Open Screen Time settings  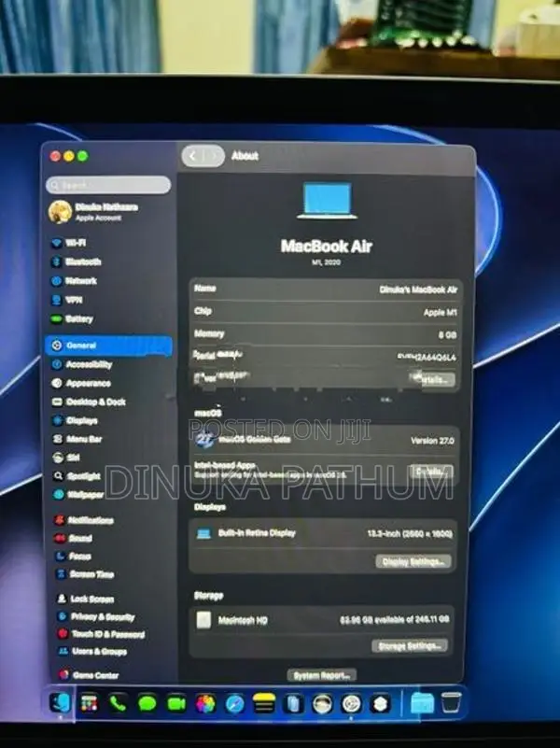[x=85, y=574]
